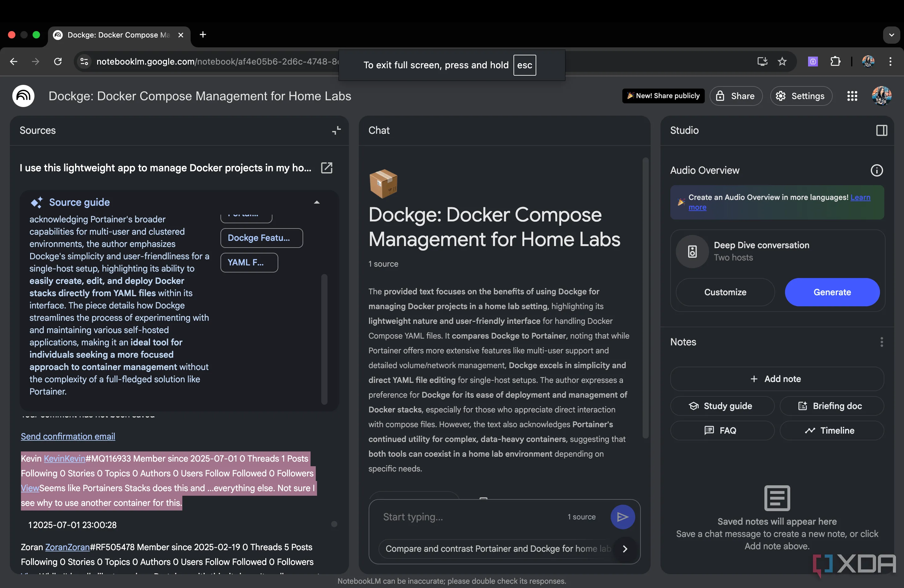Click New! Share publicly badge

click(x=663, y=96)
